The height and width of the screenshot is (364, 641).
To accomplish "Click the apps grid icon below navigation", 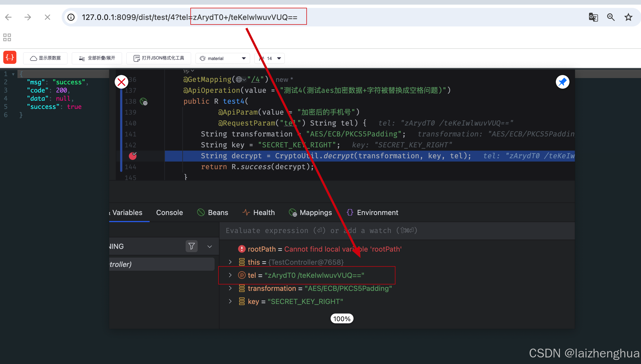I will pos(7,37).
